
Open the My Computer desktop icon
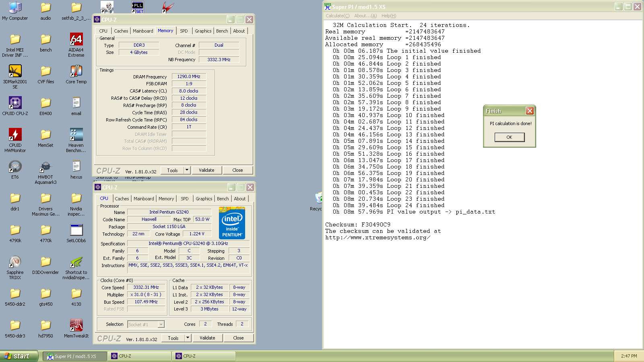(x=15, y=11)
